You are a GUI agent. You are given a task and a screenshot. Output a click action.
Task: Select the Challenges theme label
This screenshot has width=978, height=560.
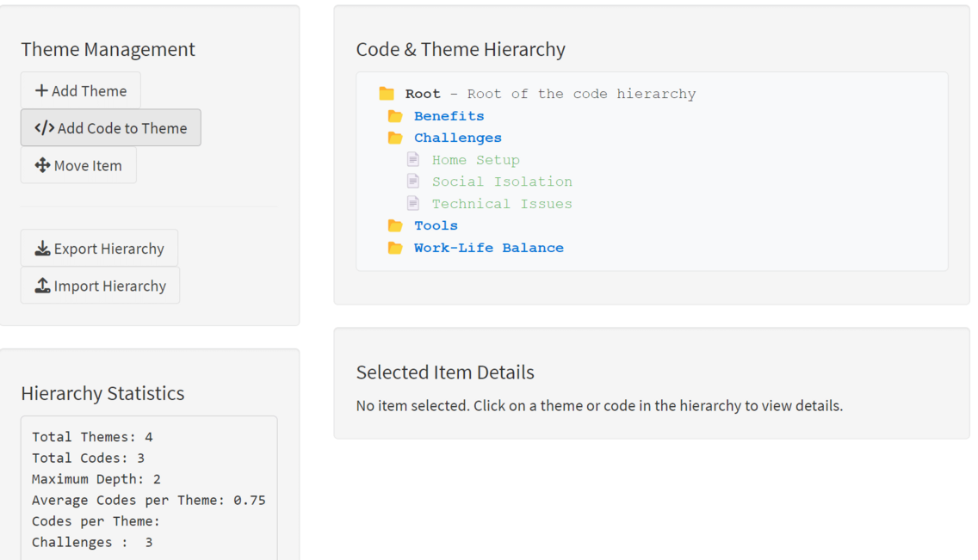457,138
